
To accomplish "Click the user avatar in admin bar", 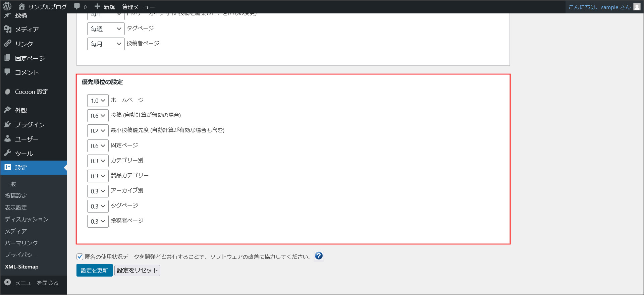I will click(x=637, y=7).
